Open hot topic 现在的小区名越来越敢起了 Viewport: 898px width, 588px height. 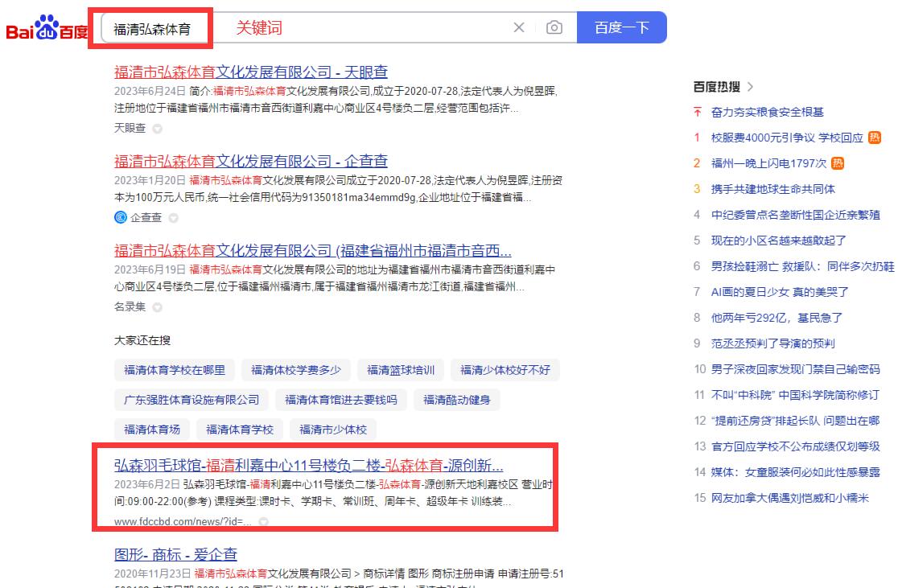click(x=778, y=241)
